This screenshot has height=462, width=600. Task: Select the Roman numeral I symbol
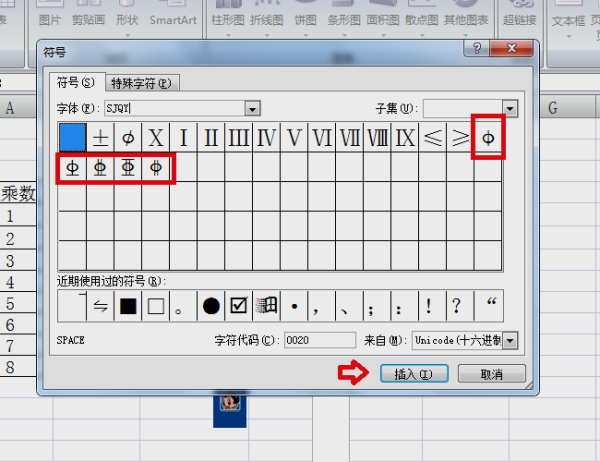click(x=183, y=137)
